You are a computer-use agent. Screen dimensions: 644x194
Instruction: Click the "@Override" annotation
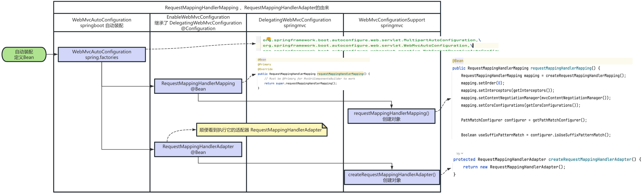(265, 69)
